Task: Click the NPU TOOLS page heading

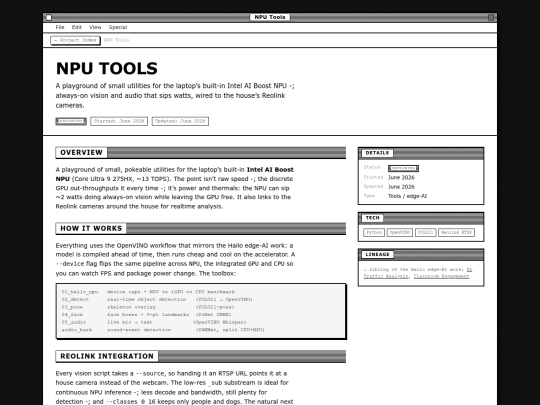Action: pos(107,68)
